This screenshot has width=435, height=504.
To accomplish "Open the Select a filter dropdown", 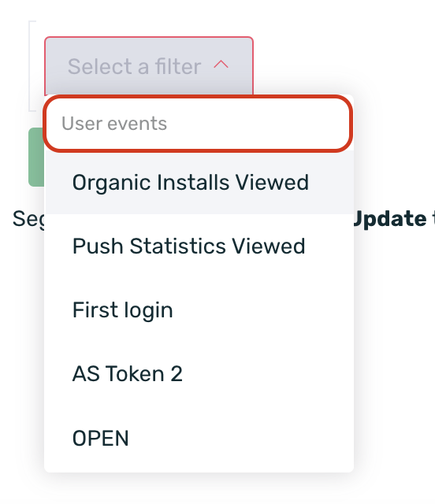I will 149,66.
